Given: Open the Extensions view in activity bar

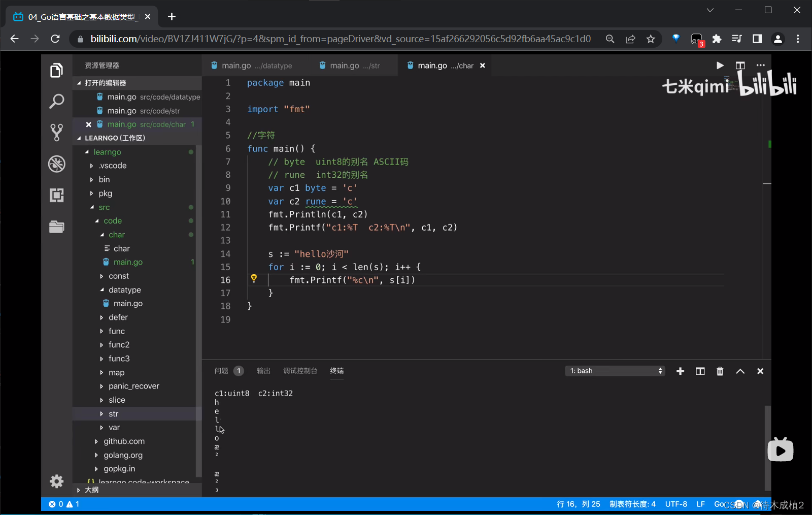Looking at the screenshot, I should click(56, 195).
